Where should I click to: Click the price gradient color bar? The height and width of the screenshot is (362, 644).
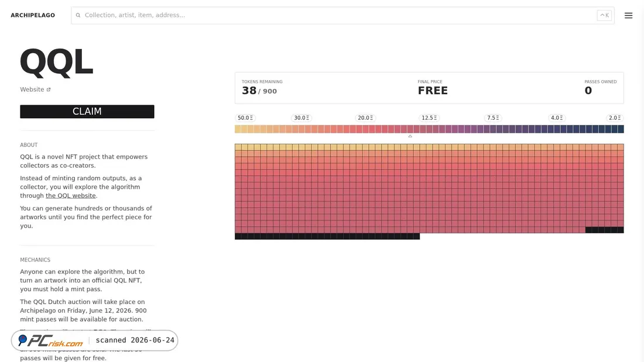tap(429, 129)
